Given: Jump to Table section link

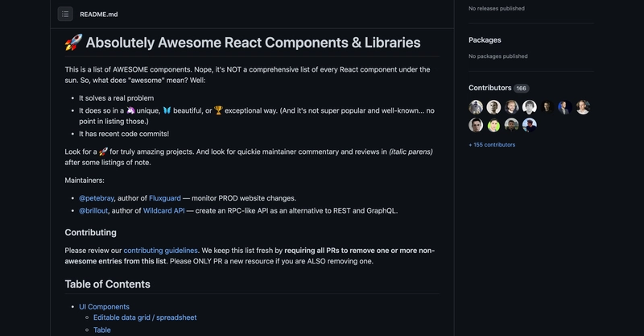Looking at the screenshot, I should tap(102, 330).
